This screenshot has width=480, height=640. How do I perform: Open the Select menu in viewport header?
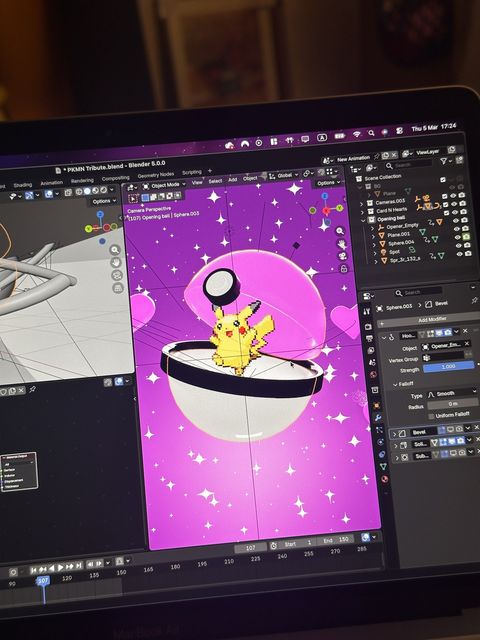(x=215, y=181)
